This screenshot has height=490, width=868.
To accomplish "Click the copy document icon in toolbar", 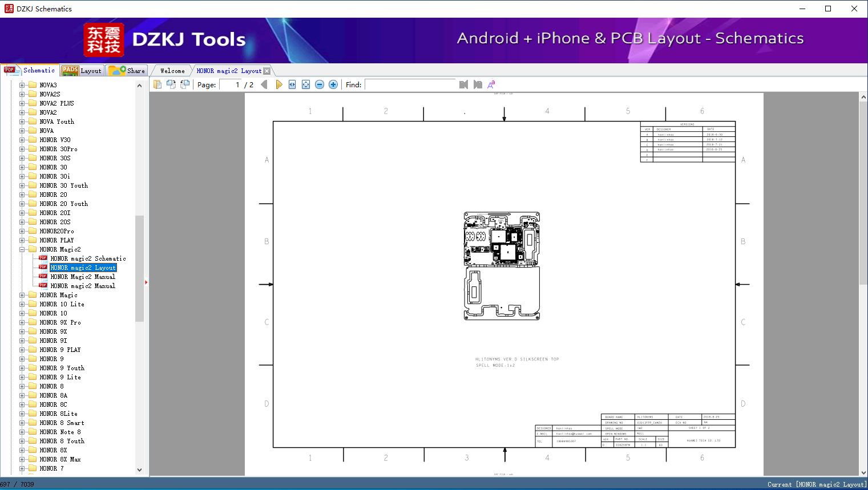I will pos(157,84).
